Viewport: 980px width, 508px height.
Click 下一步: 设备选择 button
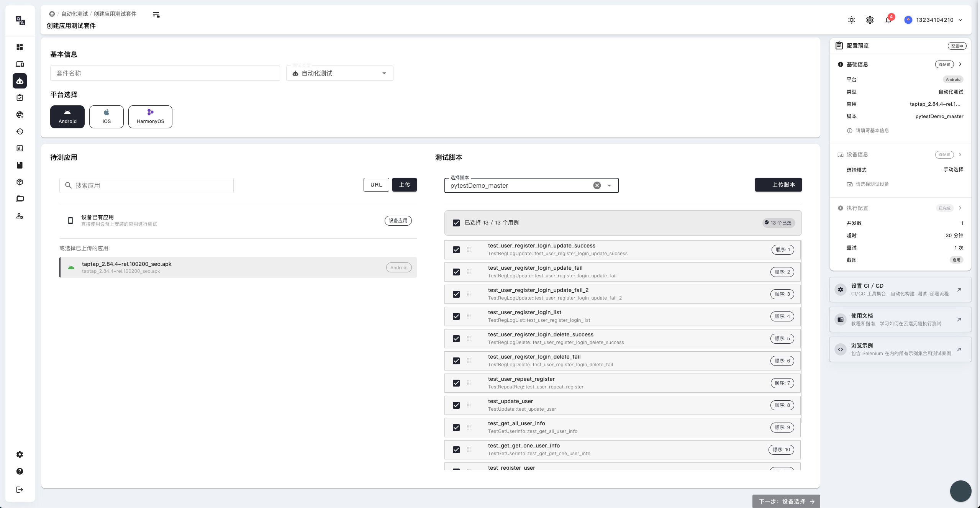click(x=786, y=501)
